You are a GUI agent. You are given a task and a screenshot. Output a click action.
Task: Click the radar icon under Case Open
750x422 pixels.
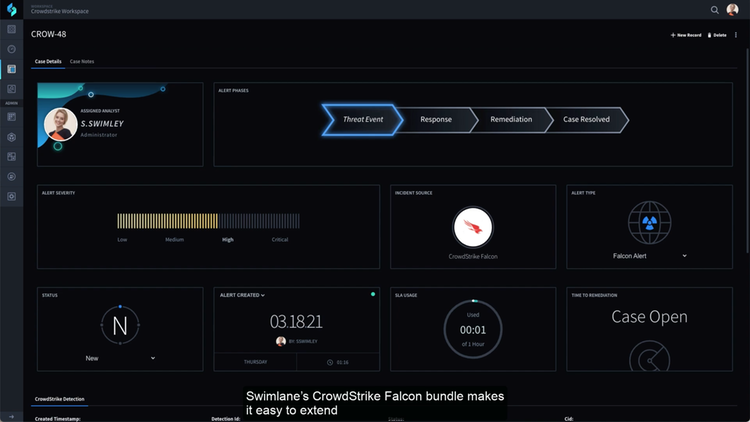coord(649,356)
